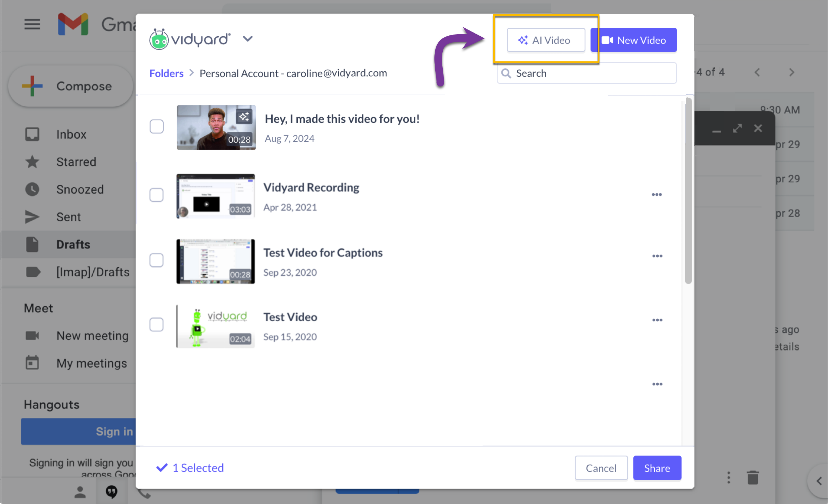Select the checkbox beside Hey, I made this video
Image resolution: width=828 pixels, height=504 pixels.
point(156,127)
